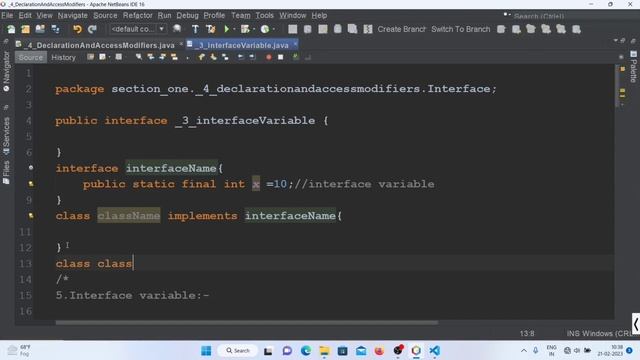Screen dimensions: 640x360
Task: Click the horizontal scrollbar of the editor
Action: tap(247, 322)
